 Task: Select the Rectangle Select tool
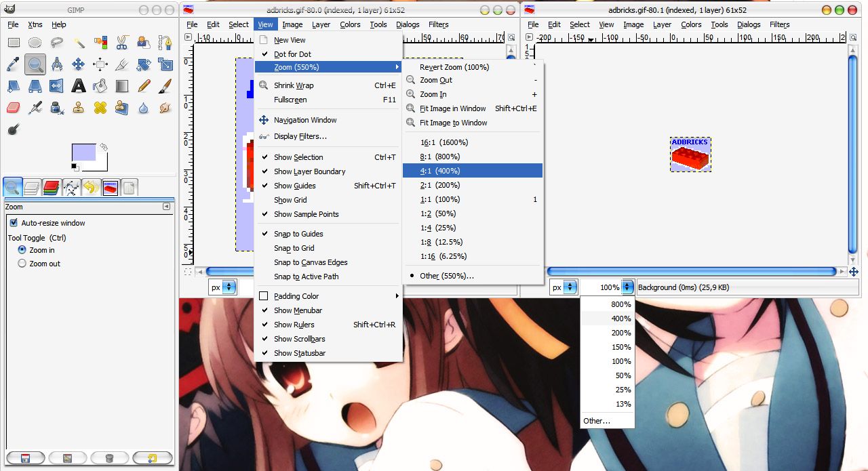(x=13, y=43)
